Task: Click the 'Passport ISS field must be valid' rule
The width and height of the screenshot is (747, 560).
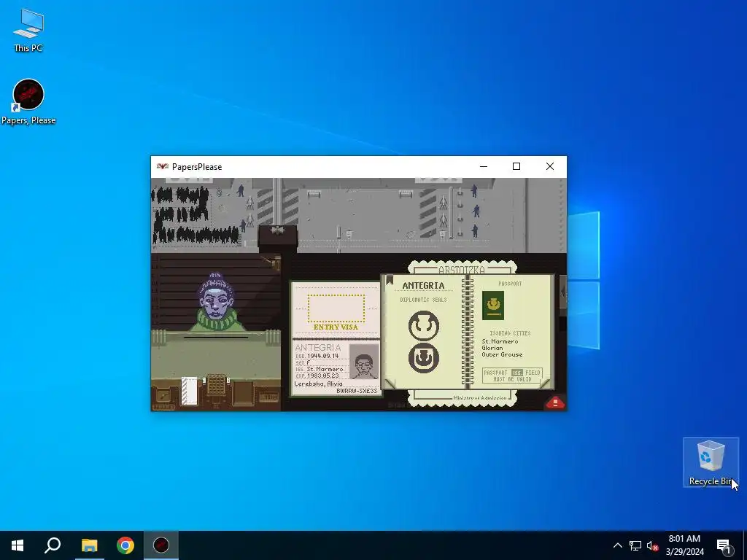Action: pyautogui.click(x=511, y=376)
